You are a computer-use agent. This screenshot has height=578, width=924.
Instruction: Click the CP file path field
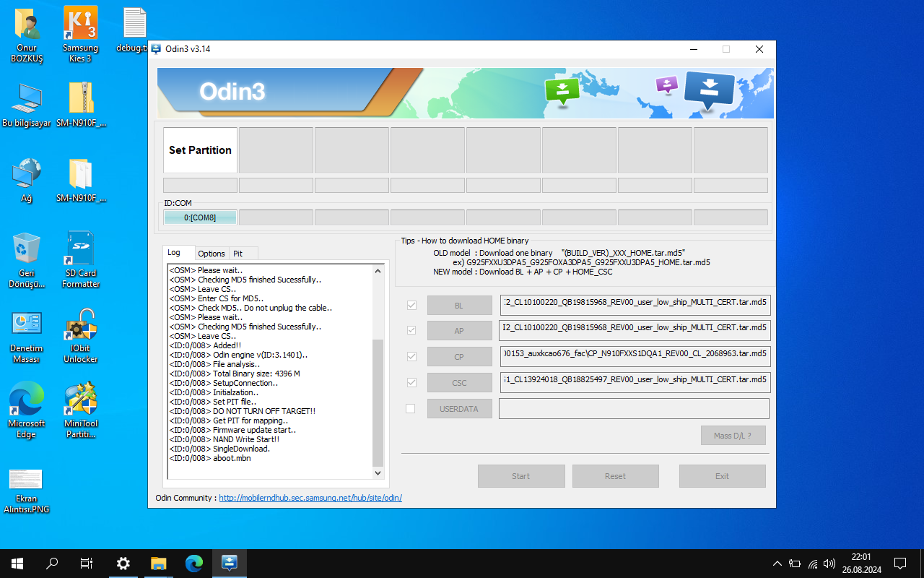(635, 357)
